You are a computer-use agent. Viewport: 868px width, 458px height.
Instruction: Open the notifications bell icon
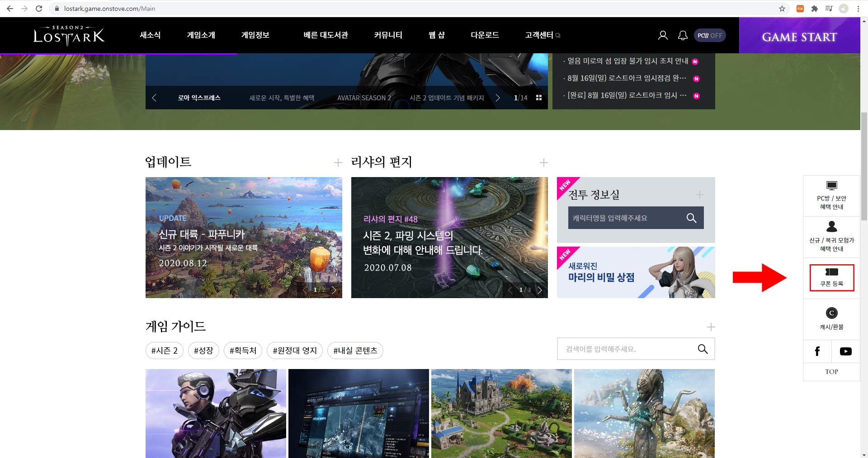[x=683, y=35]
